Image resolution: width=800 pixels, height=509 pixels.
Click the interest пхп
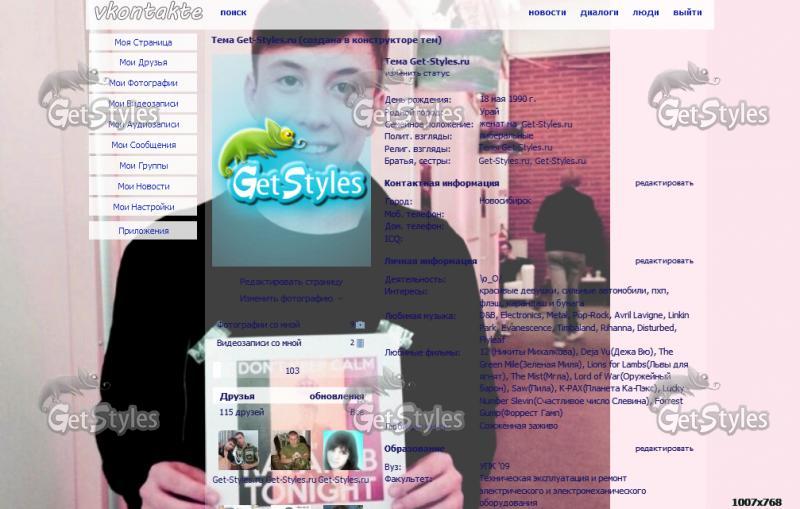[x=659, y=291]
